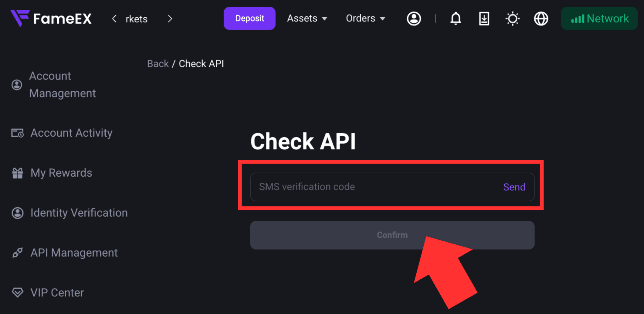This screenshot has width=644, height=314.
Task: Navigate menu right with chevron
Action: click(x=170, y=19)
